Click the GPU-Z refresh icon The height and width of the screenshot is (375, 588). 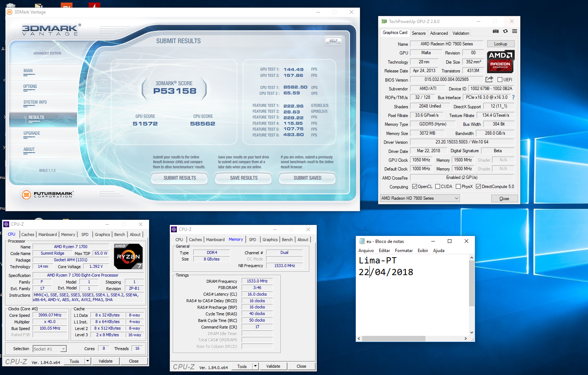pyautogui.click(x=505, y=31)
